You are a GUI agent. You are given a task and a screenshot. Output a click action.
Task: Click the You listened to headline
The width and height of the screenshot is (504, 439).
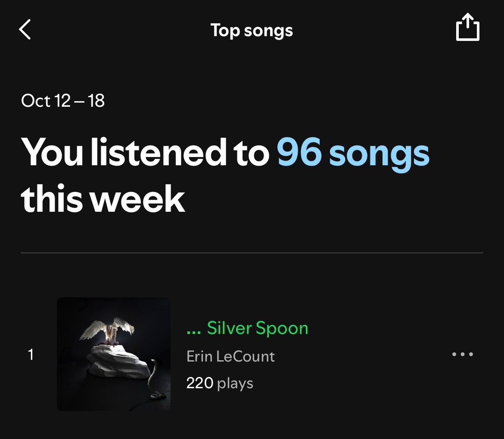click(145, 152)
